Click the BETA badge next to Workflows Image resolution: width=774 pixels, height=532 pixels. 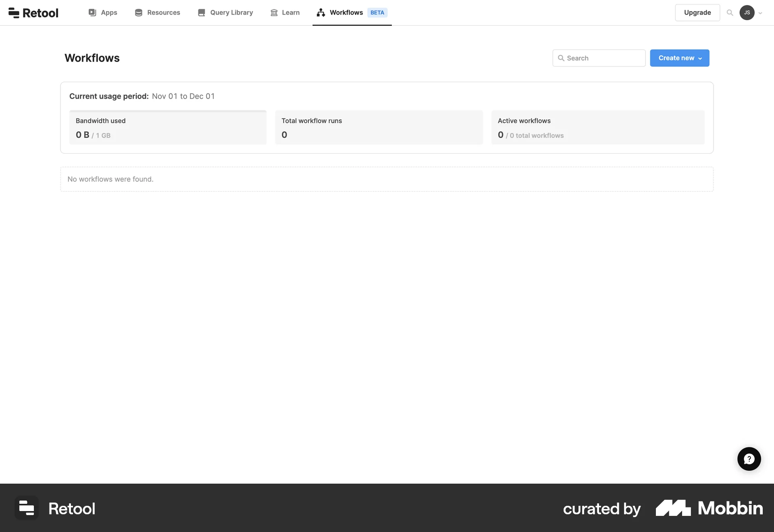click(x=377, y=12)
